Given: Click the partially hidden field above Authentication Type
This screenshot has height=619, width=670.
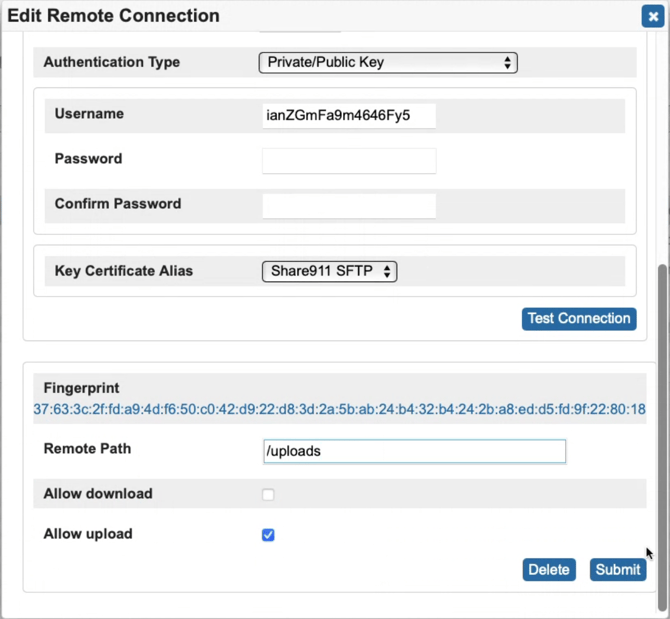Looking at the screenshot, I should click(x=292, y=30).
